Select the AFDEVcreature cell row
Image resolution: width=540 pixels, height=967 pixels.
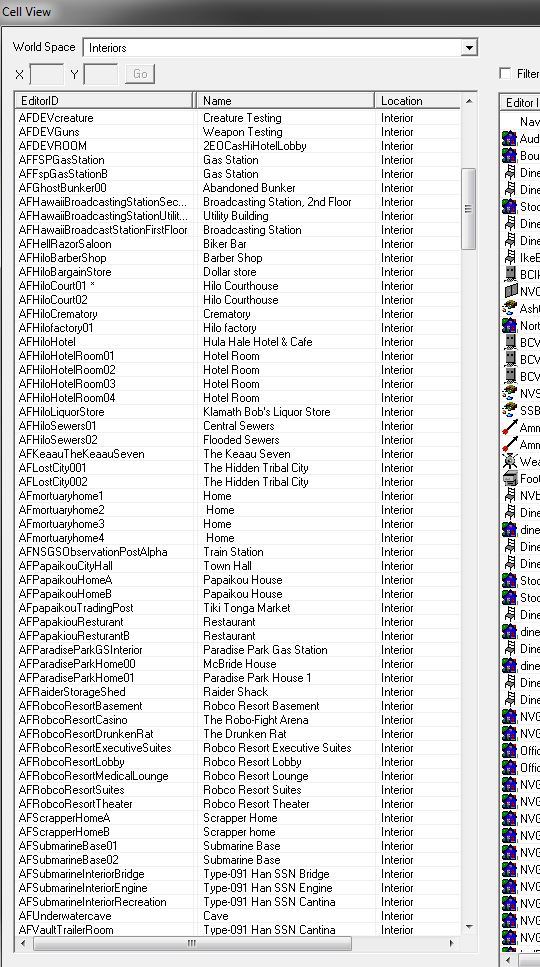click(x=238, y=118)
